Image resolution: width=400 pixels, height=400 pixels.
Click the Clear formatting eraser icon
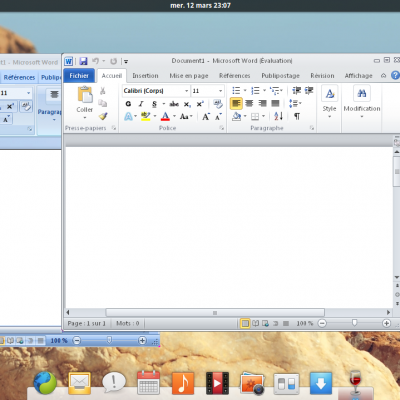point(218,104)
